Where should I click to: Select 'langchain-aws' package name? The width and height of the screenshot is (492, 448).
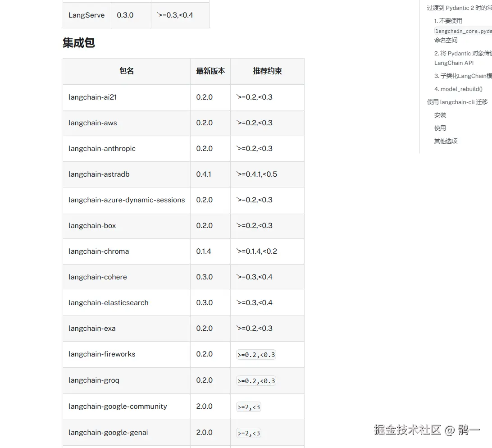pyautogui.click(x=92, y=123)
